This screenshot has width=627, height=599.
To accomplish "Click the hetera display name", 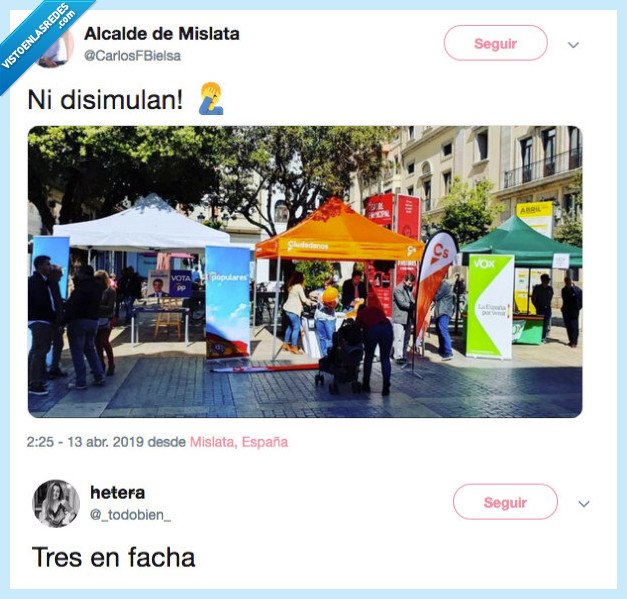I will 118,492.
